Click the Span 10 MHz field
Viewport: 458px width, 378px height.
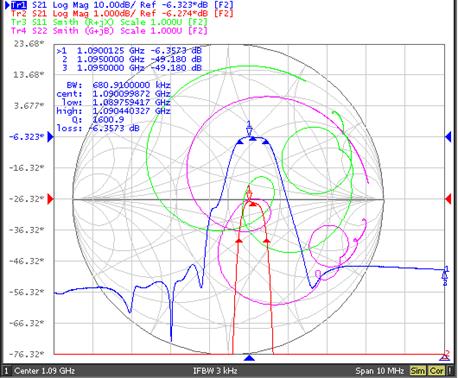click(379, 371)
